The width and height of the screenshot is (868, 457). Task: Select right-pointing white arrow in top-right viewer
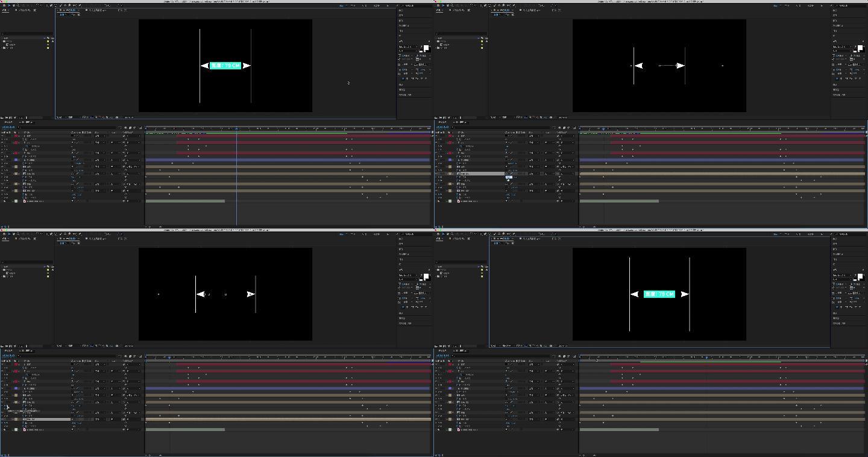[681, 66]
